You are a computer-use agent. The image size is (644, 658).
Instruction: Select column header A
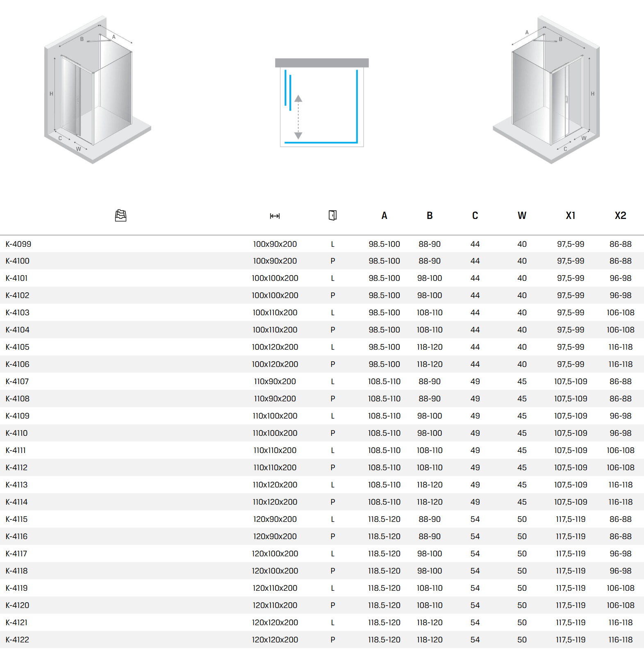pos(384,216)
